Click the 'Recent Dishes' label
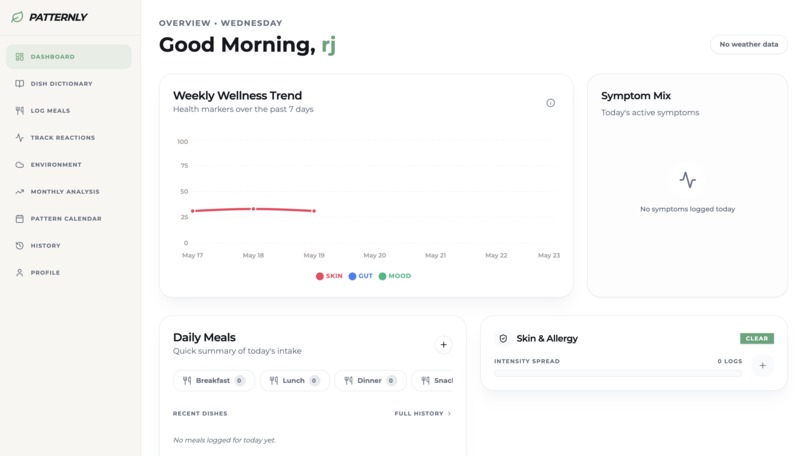Screen dimensions: 806x456 [200, 413]
